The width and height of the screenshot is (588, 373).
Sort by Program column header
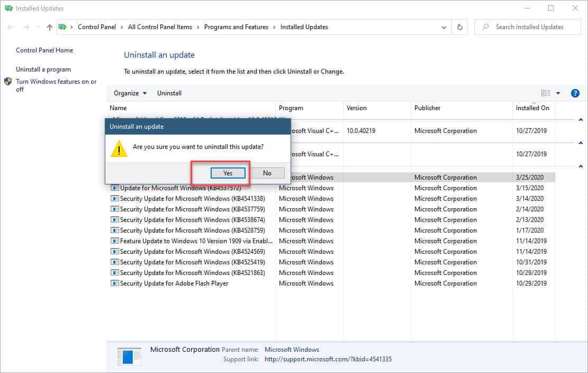[x=310, y=108]
